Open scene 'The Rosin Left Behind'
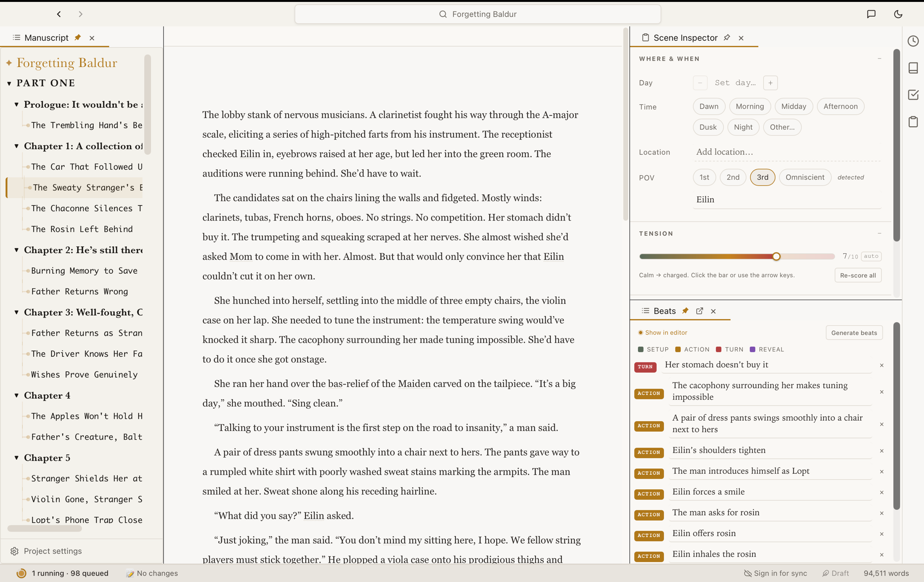924x582 pixels. 82,229
